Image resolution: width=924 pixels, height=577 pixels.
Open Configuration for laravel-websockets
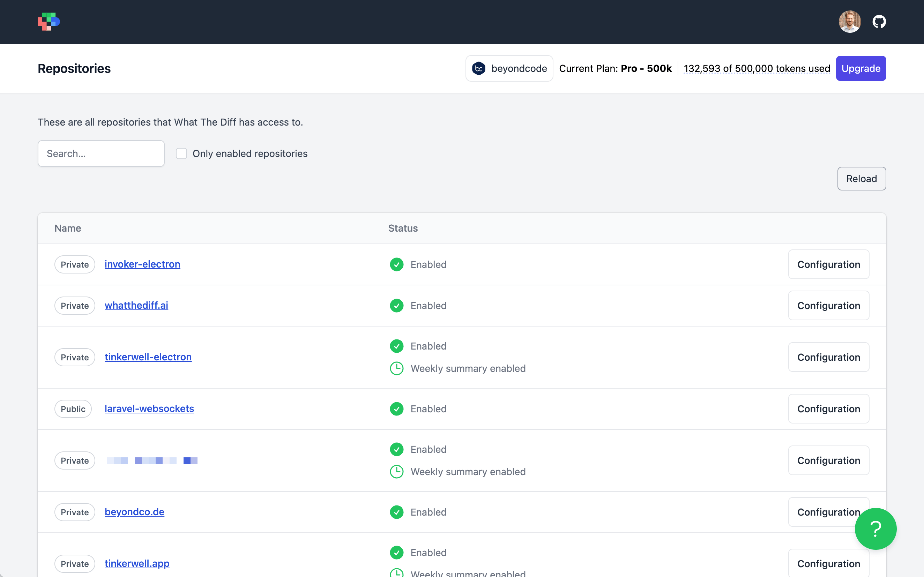[829, 409]
